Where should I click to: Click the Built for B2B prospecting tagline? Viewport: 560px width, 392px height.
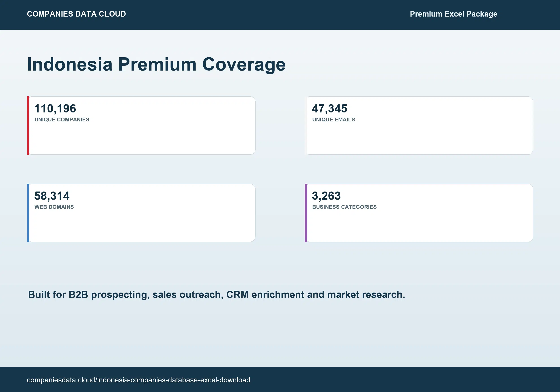tap(216, 295)
